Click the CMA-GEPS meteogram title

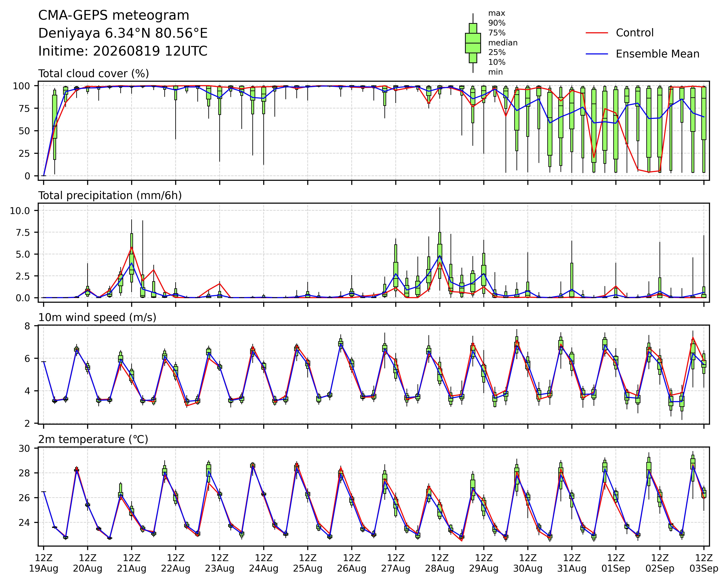tap(114, 16)
